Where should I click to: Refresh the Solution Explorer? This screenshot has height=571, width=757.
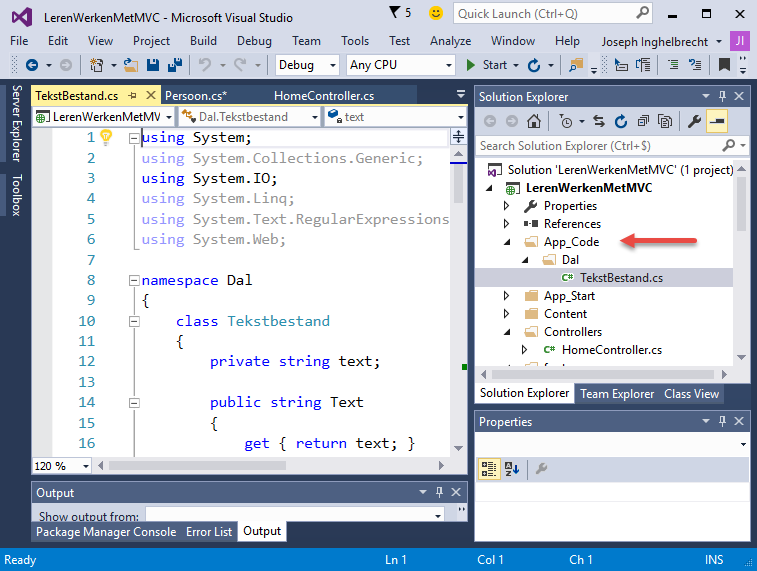click(x=621, y=121)
